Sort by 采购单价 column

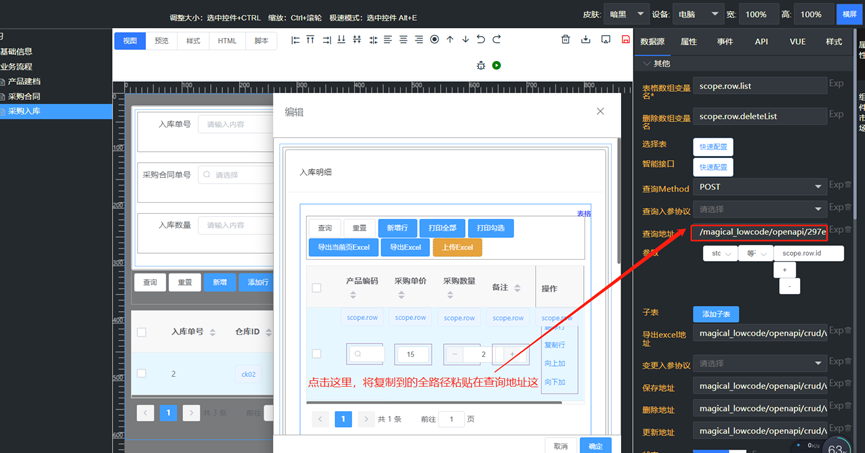[401, 296]
